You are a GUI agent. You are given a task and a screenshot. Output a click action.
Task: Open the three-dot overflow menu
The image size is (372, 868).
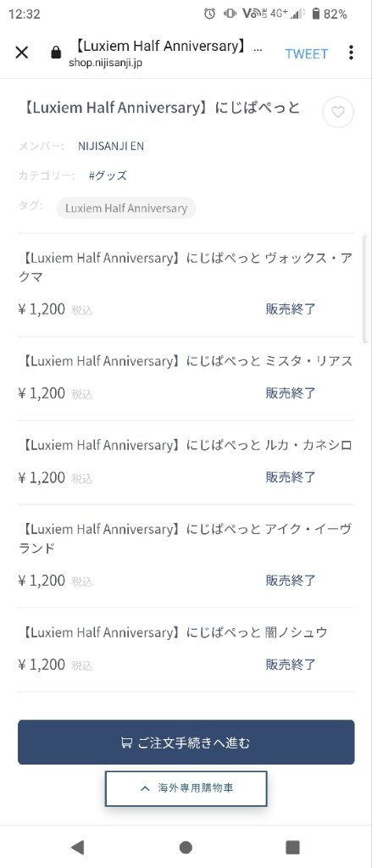[x=351, y=53]
